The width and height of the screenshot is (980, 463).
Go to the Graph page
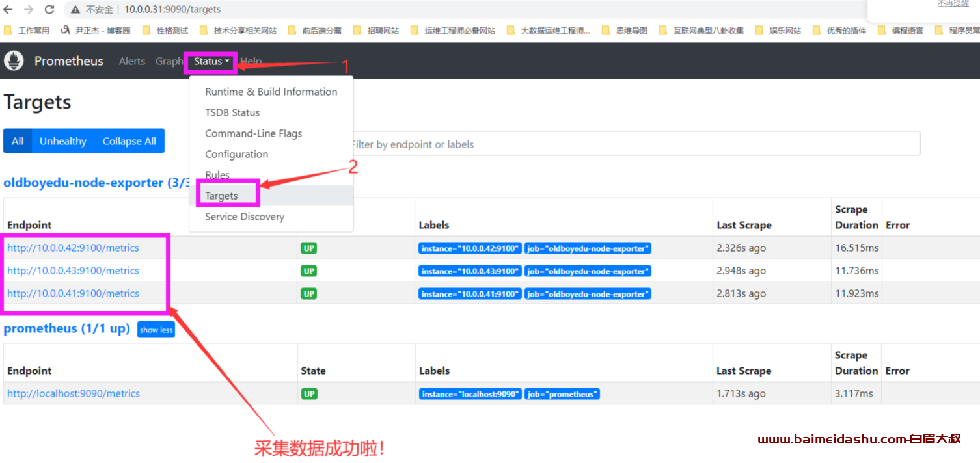tap(169, 61)
